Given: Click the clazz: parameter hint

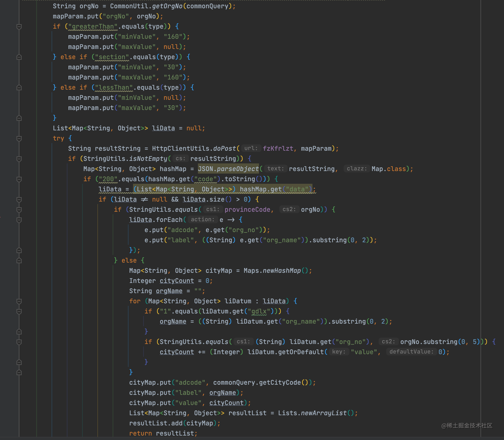Looking at the screenshot, I should pyautogui.click(x=356, y=169).
